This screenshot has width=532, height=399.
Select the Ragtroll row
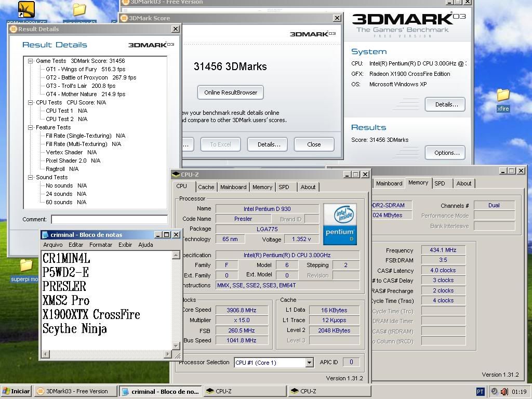point(62,169)
